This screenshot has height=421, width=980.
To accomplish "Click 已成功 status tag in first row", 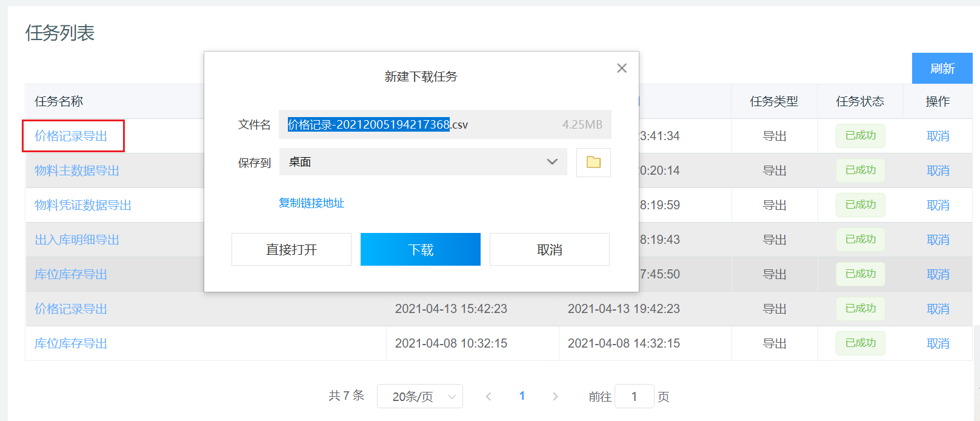I will coord(860,136).
